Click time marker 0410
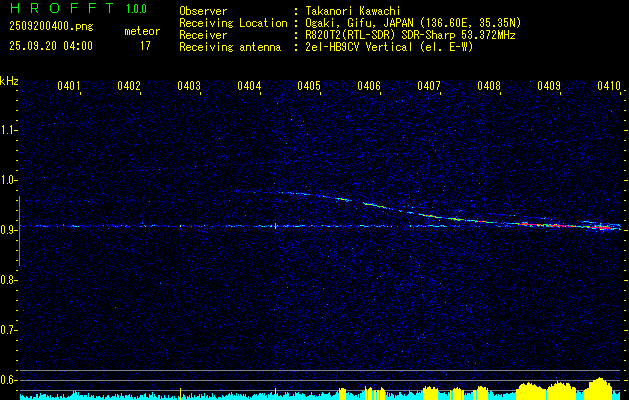 [x=608, y=85]
